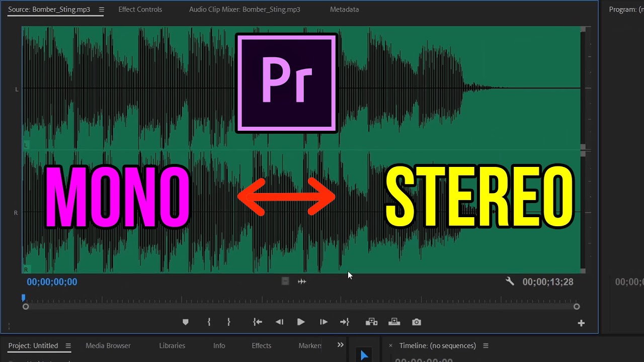Switch to the Info tab

[219, 346]
